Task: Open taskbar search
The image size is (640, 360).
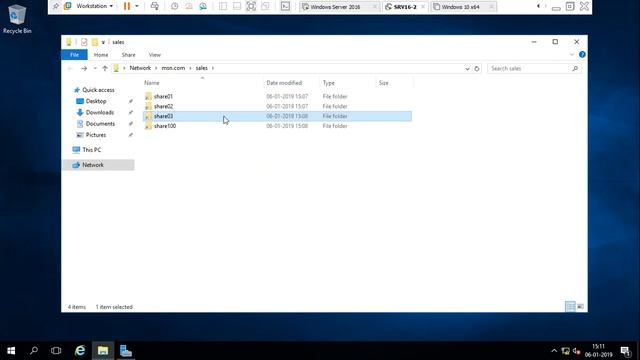Action: click(x=34, y=351)
